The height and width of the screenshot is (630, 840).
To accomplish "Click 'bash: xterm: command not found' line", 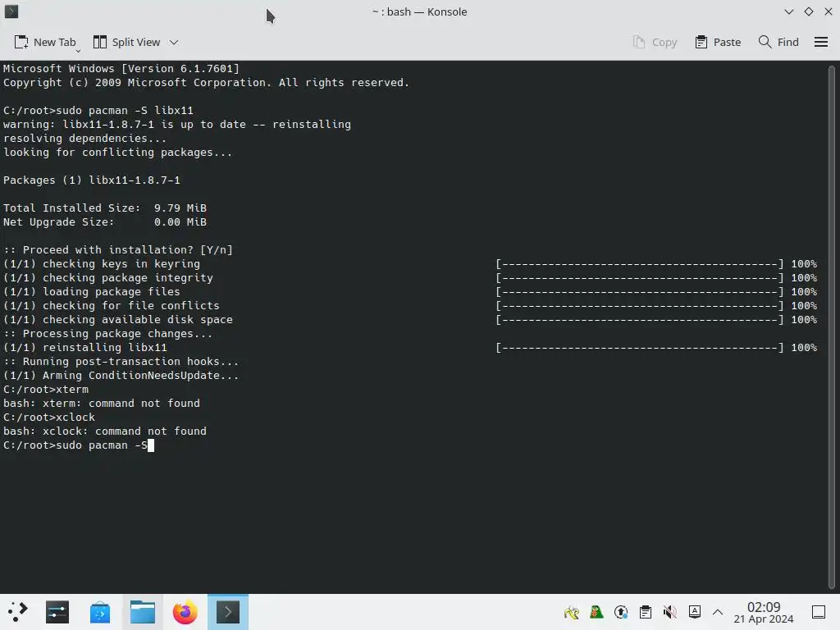I will 101,404.
